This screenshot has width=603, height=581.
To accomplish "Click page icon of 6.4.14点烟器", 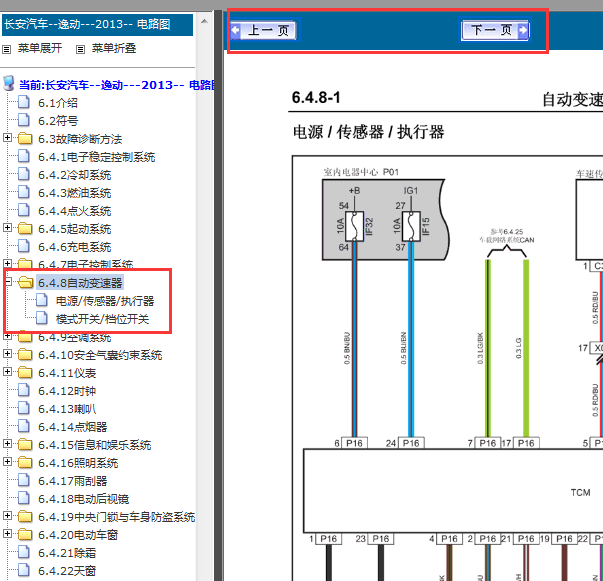I will (24, 426).
